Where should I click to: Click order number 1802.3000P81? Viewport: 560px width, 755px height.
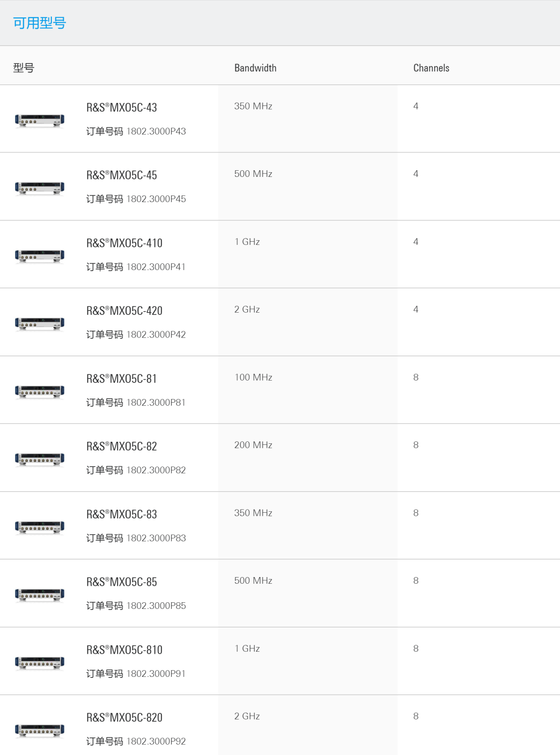[156, 403]
